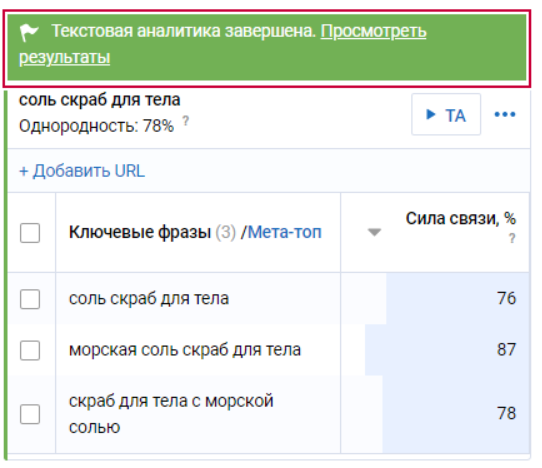
Task: Click the question mark under 'Сила связи, %'
Action: coord(512,238)
